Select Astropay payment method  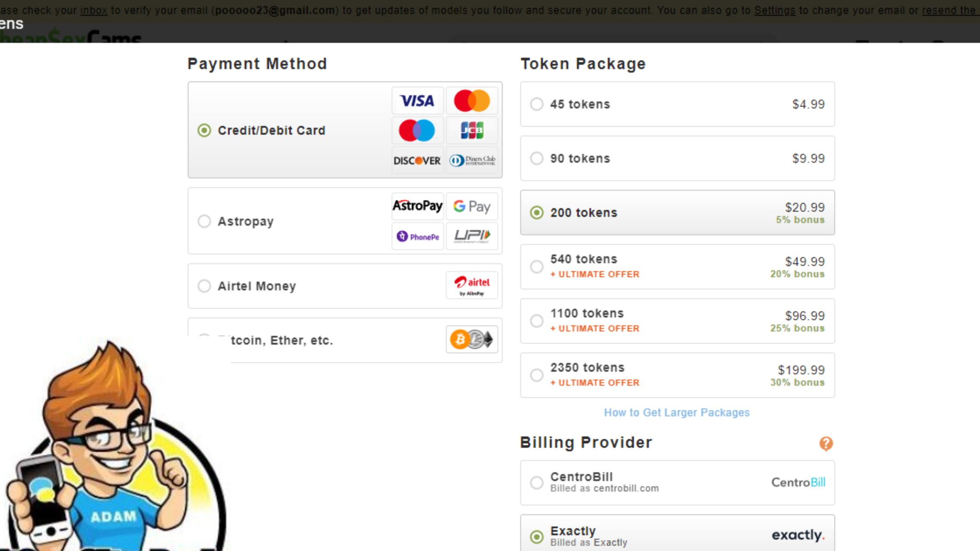345,221
